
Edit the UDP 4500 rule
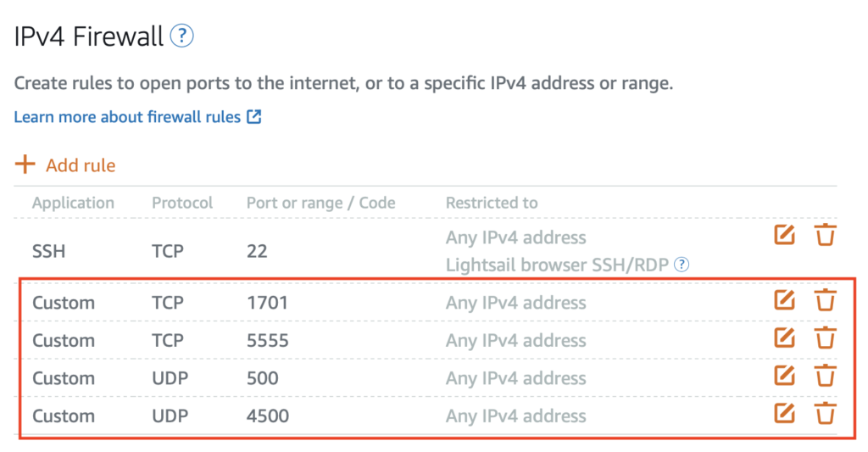pyautogui.click(x=785, y=414)
